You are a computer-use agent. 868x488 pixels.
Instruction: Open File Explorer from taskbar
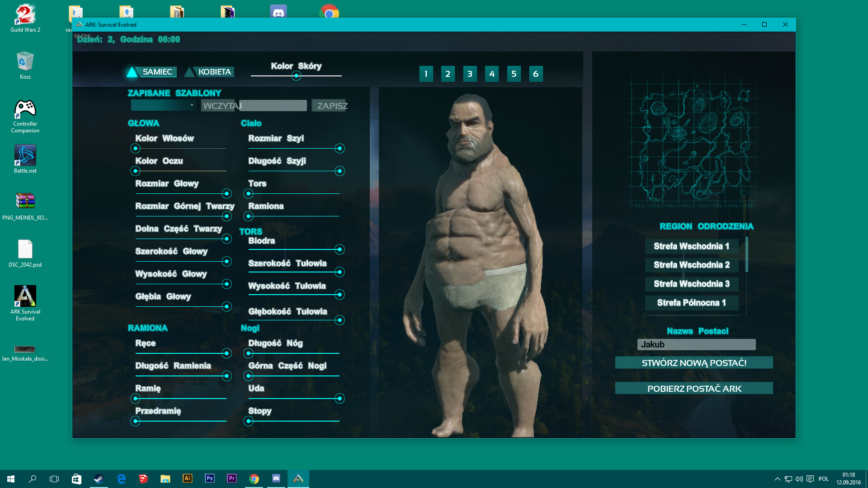tap(165, 479)
